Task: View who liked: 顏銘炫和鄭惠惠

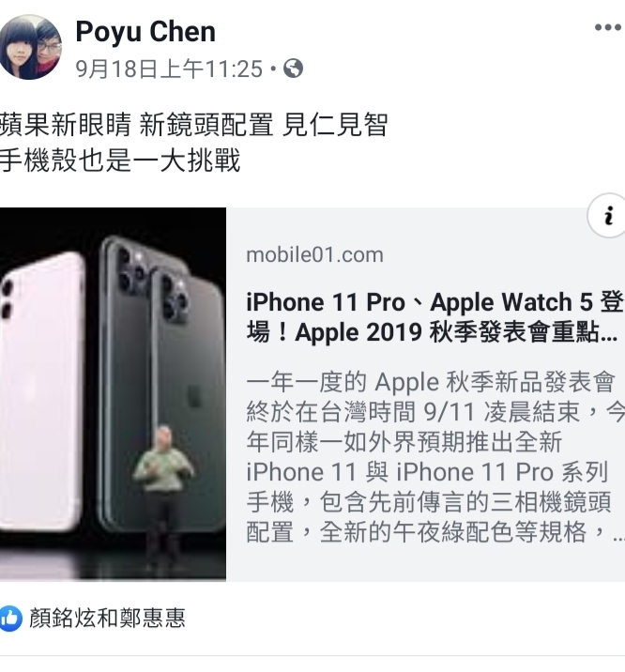Action: (x=107, y=619)
